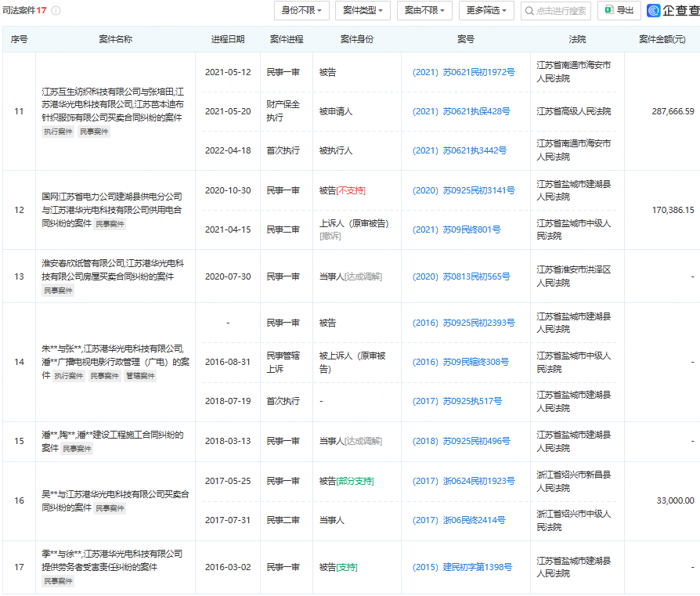This screenshot has width=700, height=596.
Task: Click the 案件金额(元) column header
Action: (662, 39)
